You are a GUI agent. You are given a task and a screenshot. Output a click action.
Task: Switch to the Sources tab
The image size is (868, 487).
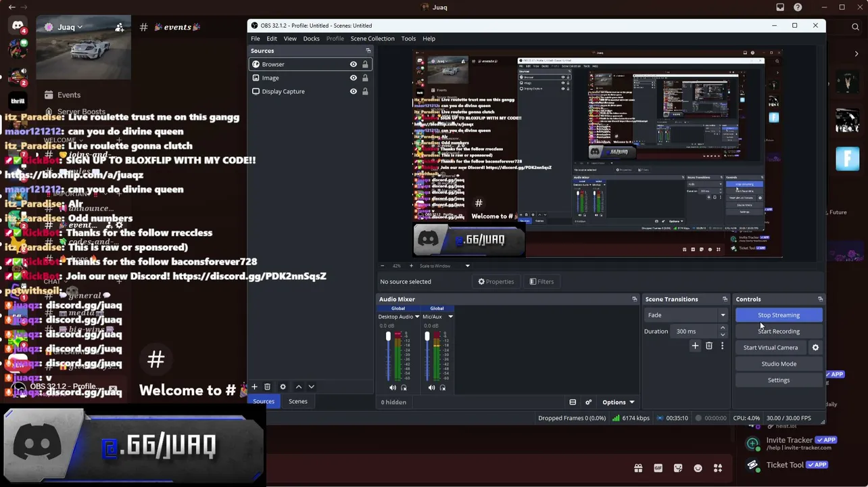(264, 402)
